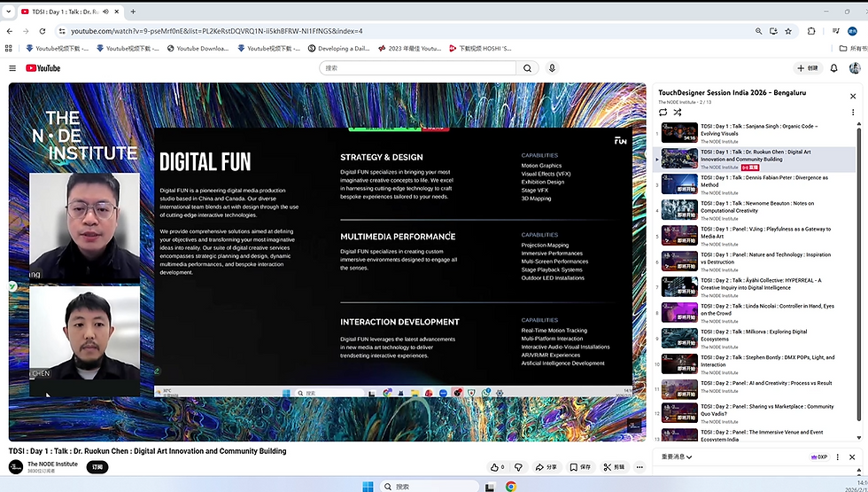This screenshot has width=868, height=492.
Task: Open the Chrome profile avatar
Action: coord(852,31)
